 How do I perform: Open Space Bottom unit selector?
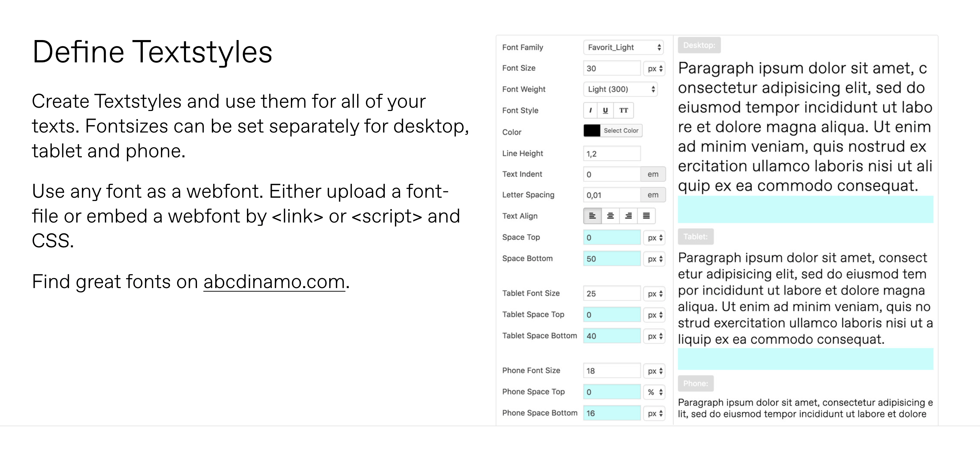(654, 259)
